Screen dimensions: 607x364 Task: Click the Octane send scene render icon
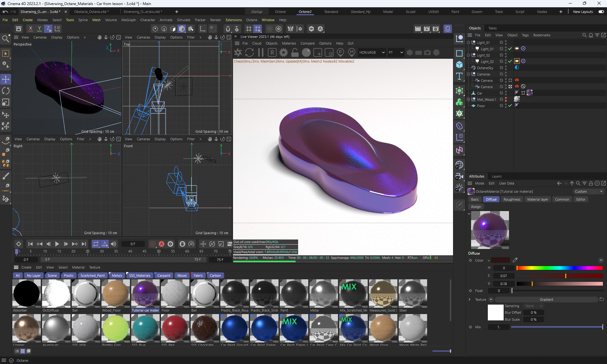pyautogui.click(x=238, y=52)
